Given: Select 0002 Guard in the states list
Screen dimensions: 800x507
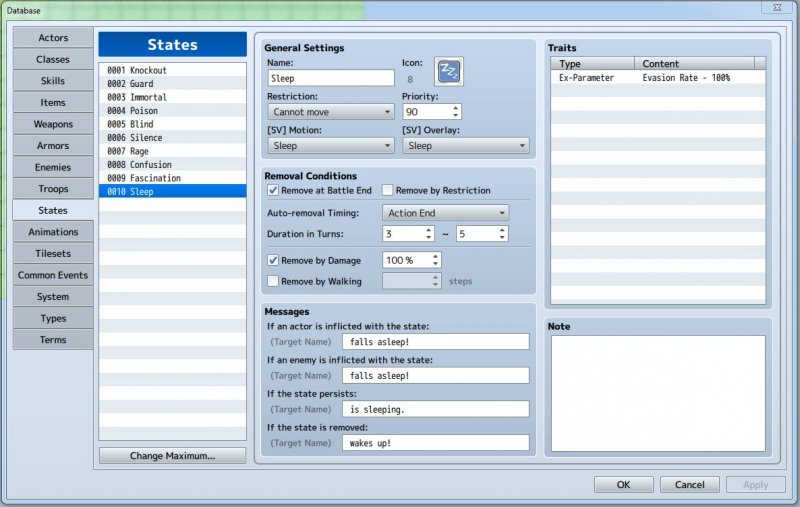Looking at the screenshot, I should pyautogui.click(x=172, y=84).
